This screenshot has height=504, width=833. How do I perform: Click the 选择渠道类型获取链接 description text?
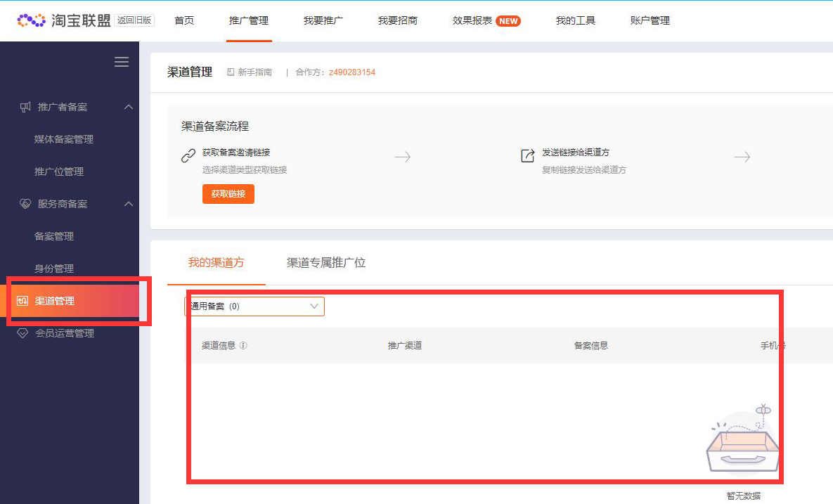tap(245, 170)
